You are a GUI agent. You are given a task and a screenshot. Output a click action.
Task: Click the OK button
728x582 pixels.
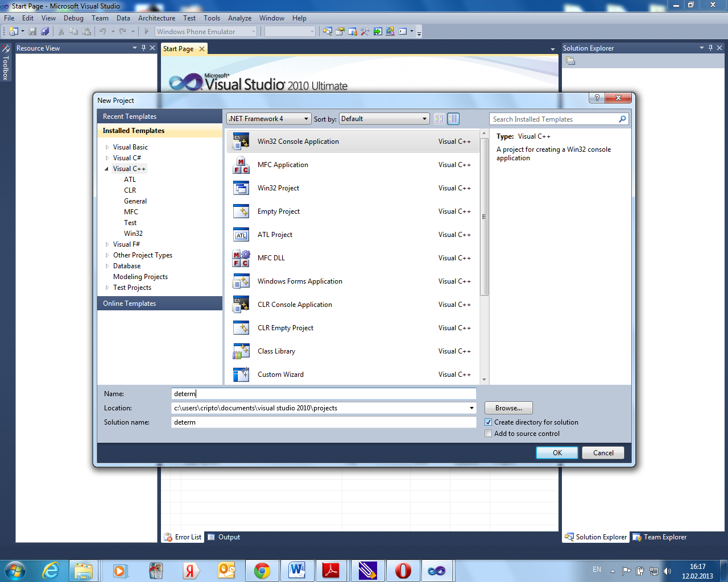click(x=557, y=453)
